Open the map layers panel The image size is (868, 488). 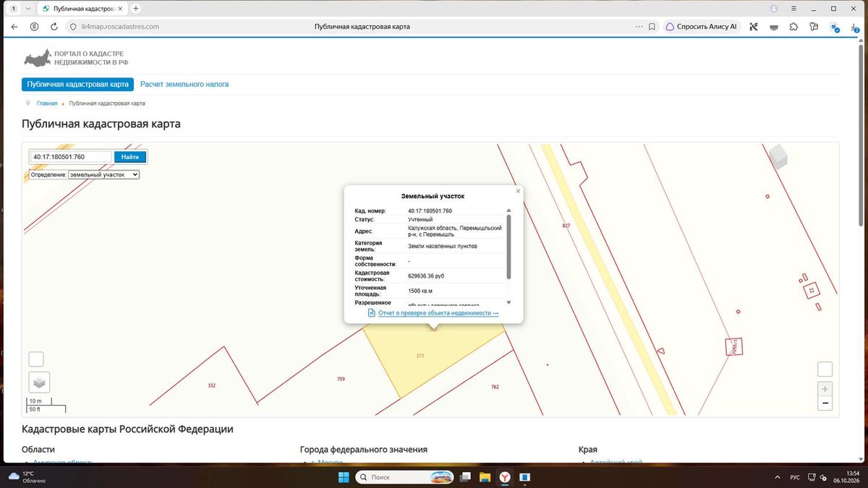tap(39, 382)
